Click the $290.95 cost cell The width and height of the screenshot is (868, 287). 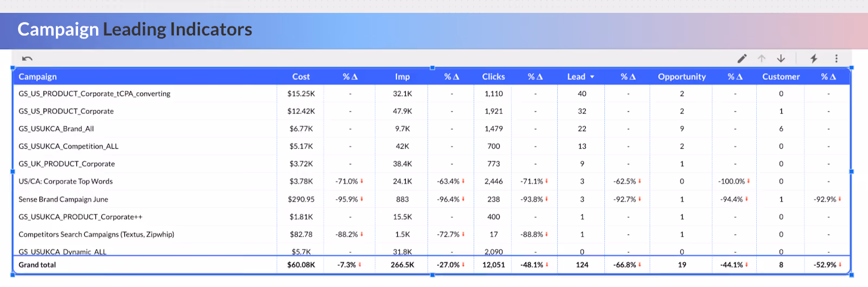(x=301, y=199)
